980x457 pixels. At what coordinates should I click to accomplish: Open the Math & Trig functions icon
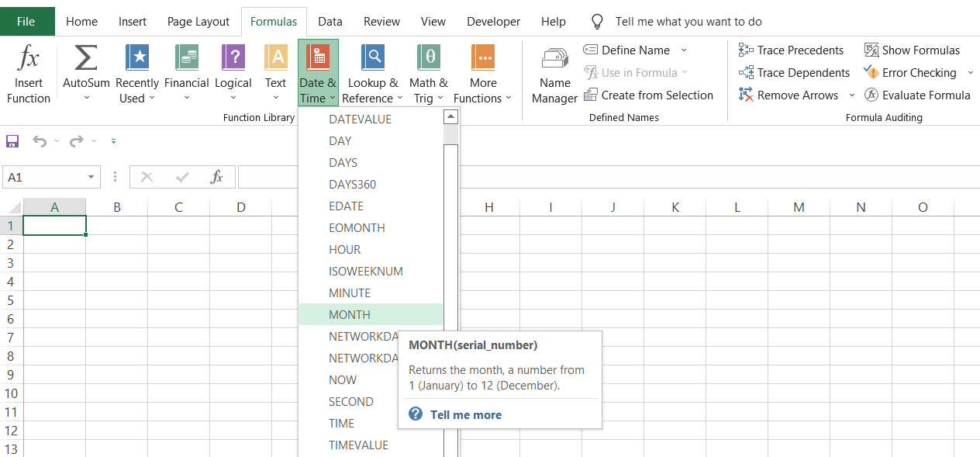[x=429, y=58]
